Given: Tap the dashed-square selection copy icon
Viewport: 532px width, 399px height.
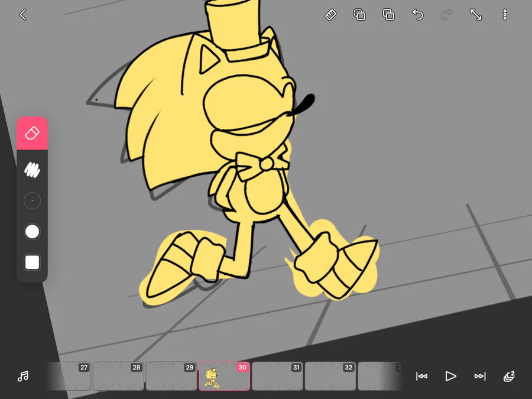Looking at the screenshot, I should 359,15.
